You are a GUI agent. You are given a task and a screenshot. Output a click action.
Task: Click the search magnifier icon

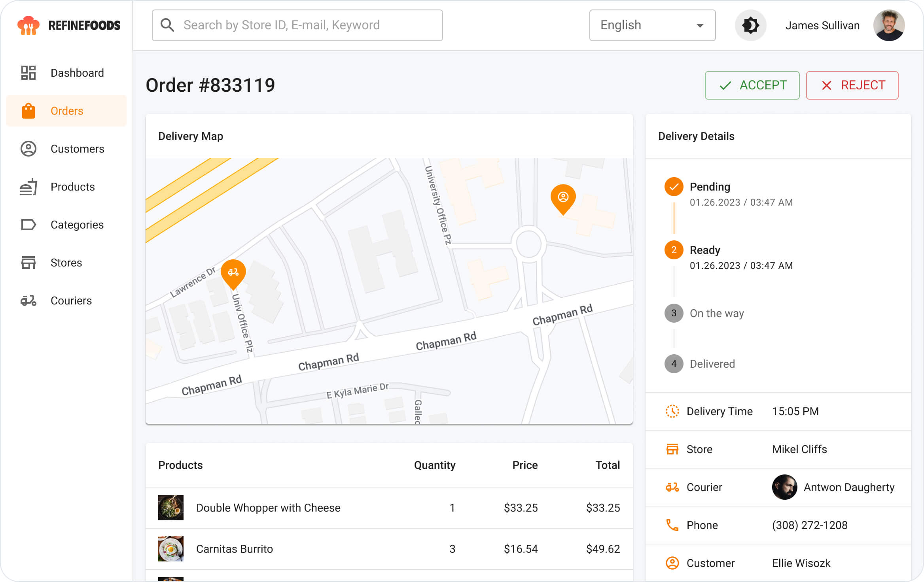(x=167, y=25)
